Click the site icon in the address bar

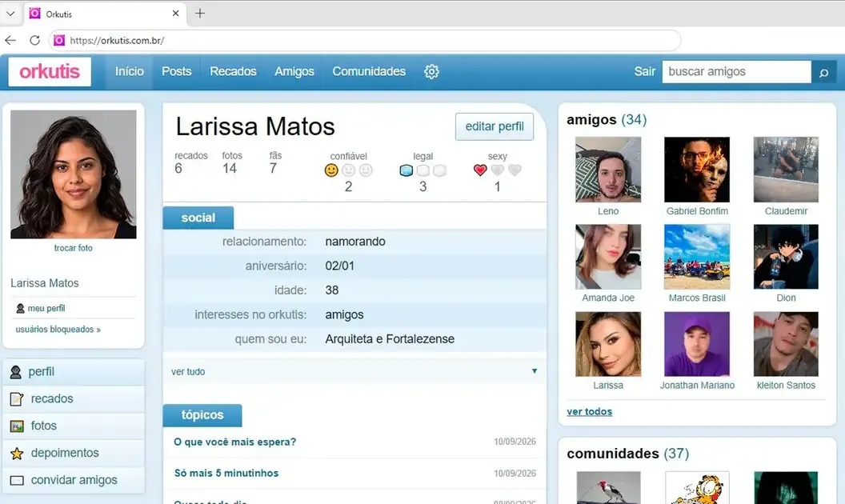tap(59, 41)
